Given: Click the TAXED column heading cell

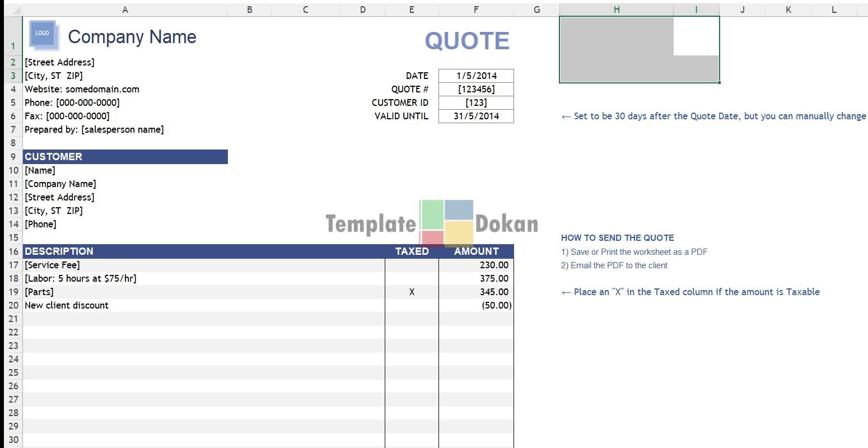Looking at the screenshot, I should pos(412,251).
